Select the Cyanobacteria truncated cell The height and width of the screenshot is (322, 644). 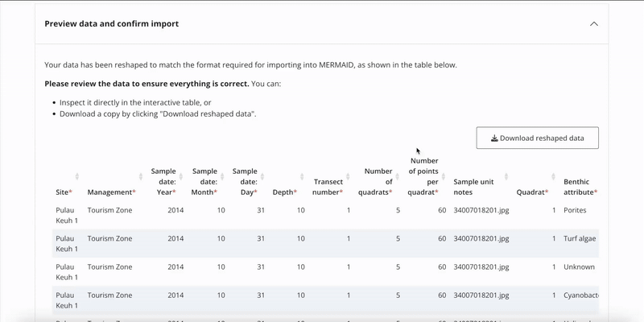point(580,295)
